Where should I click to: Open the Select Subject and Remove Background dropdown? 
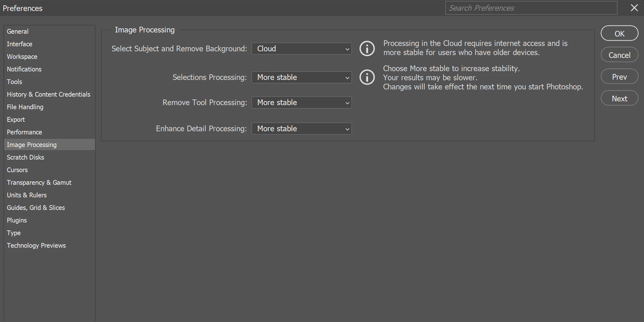(301, 49)
